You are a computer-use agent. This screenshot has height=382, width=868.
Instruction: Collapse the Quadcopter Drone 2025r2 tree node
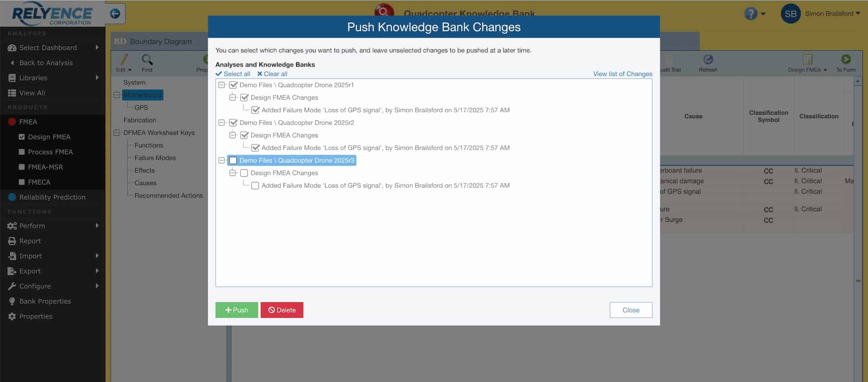[x=222, y=123]
